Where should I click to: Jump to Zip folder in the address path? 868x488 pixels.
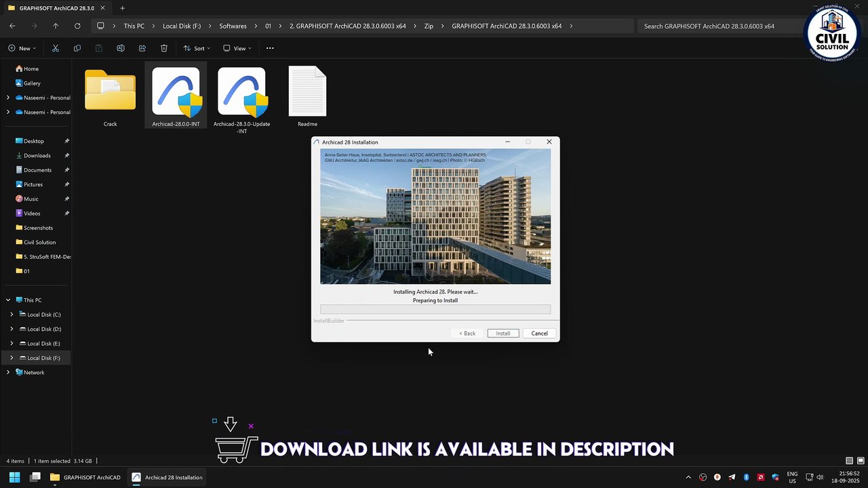(x=429, y=26)
